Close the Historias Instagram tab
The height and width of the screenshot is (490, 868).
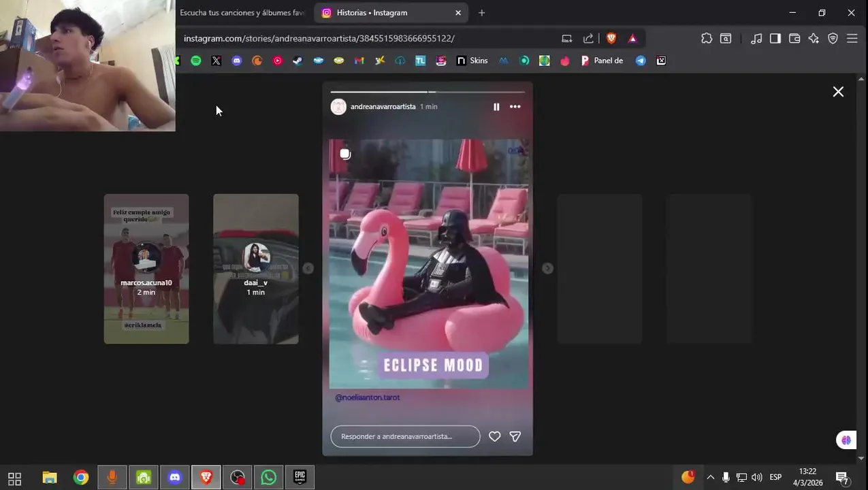(x=458, y=12)
